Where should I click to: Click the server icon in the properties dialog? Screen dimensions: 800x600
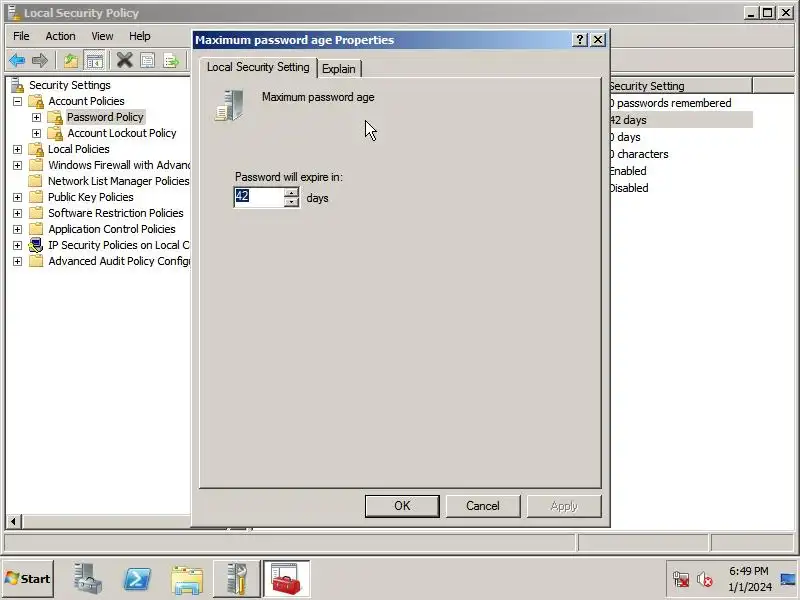(x=230, y=106)
